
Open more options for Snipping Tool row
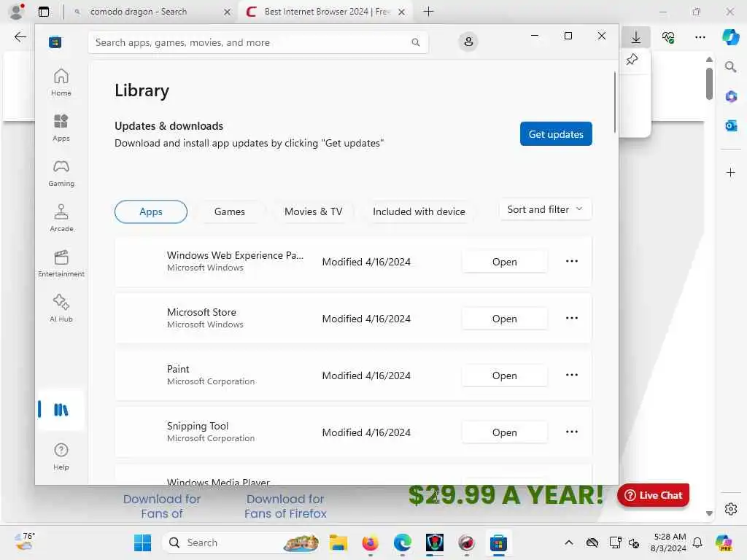[572, 432]
